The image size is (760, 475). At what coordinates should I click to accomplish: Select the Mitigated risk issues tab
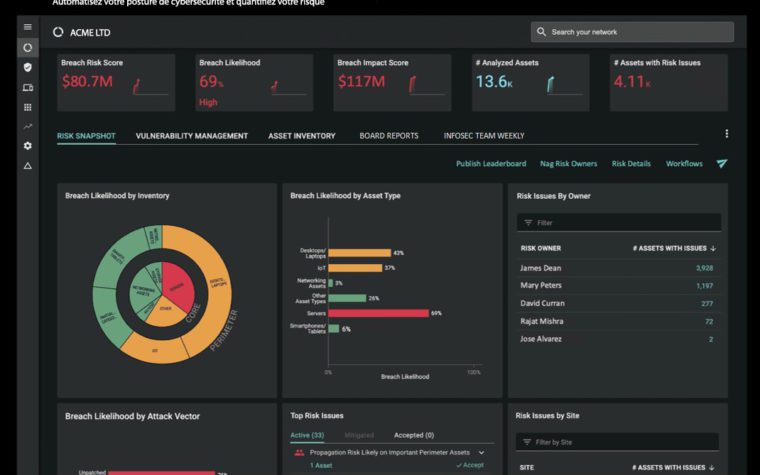[359, 435]
